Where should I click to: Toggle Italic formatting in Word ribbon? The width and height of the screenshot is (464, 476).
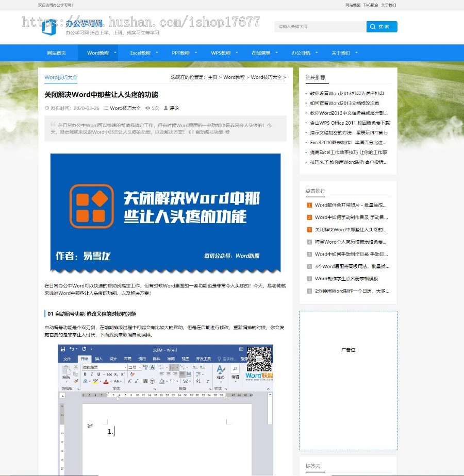92,375
